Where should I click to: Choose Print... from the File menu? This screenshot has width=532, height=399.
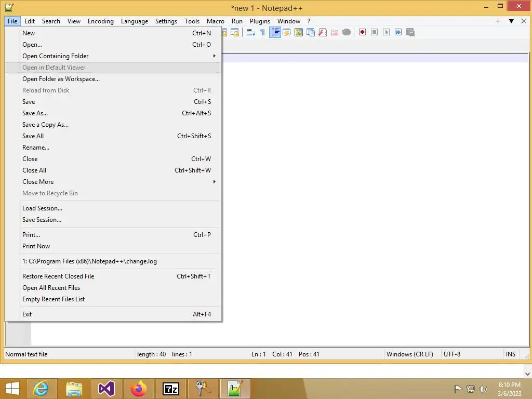click(113, 235)
